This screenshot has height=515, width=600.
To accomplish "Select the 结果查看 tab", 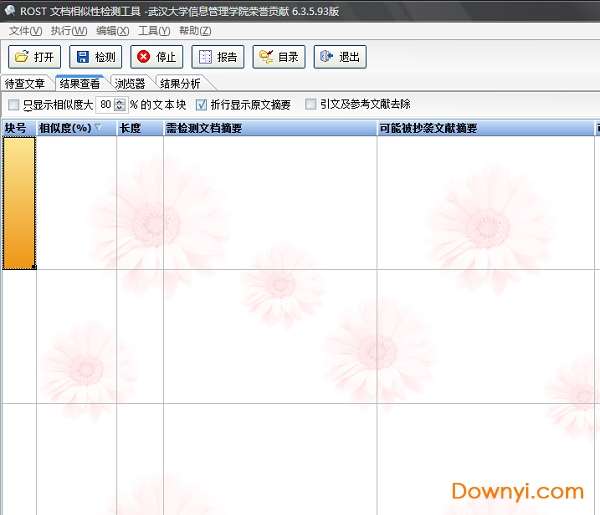I will [80, 83].
